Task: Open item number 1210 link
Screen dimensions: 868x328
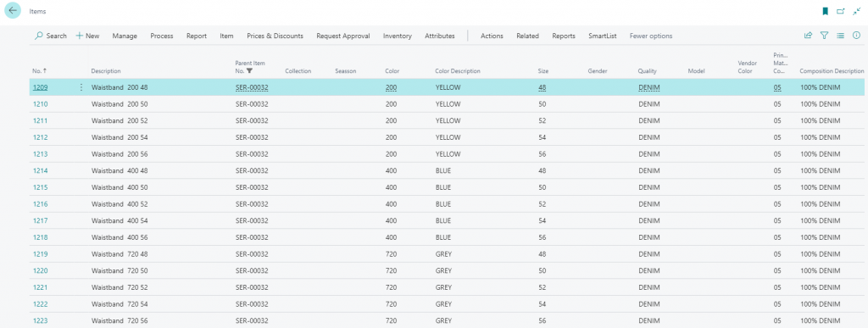Action: pos(40,104)
